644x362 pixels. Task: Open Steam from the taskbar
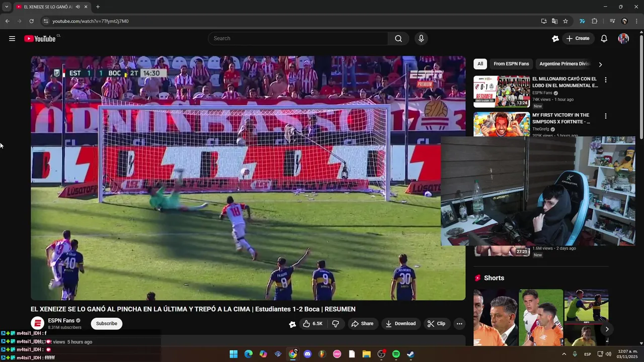point(411,354)
